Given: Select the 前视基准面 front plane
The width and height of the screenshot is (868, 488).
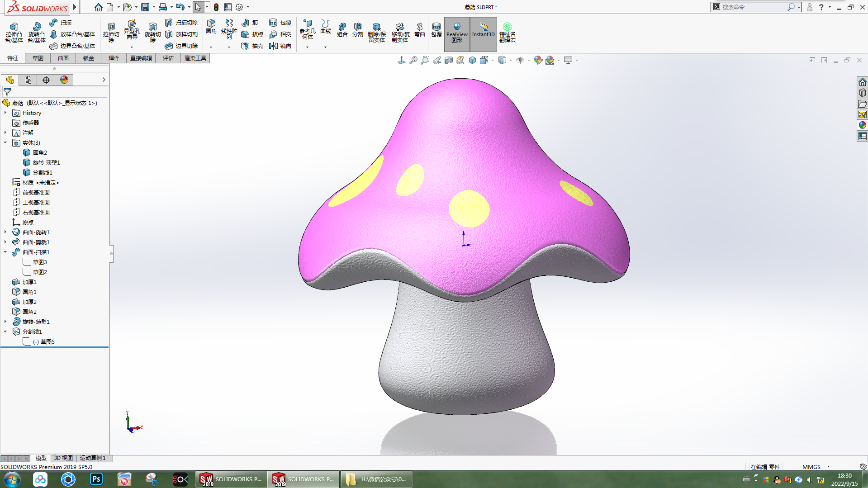Looking at the screenshot, I should [31, 192].
